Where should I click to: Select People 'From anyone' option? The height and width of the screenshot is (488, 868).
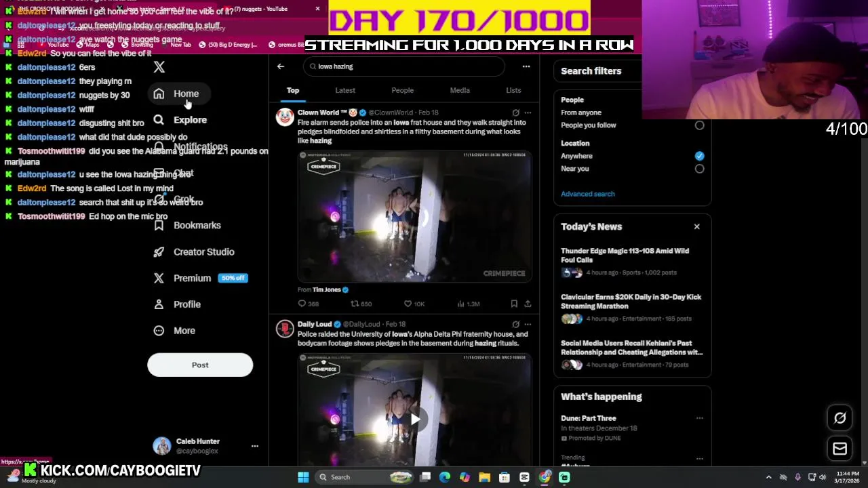coord(581,113)
